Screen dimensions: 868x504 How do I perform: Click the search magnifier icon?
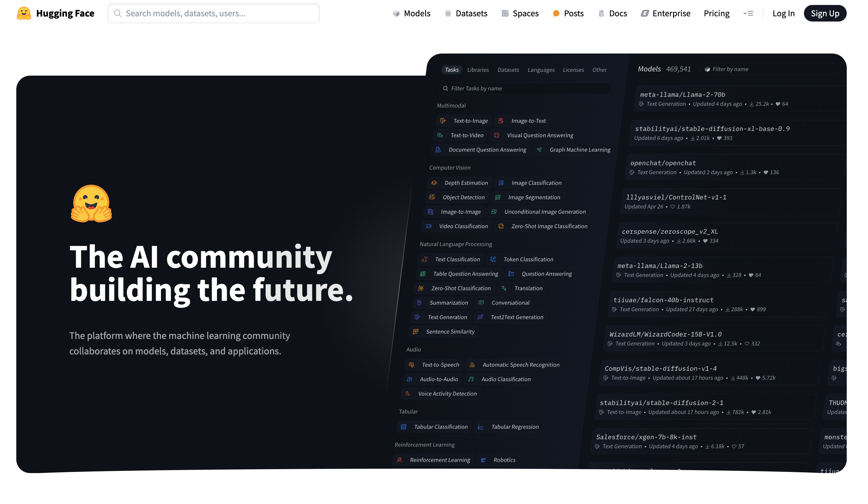[x=117, y=14]
